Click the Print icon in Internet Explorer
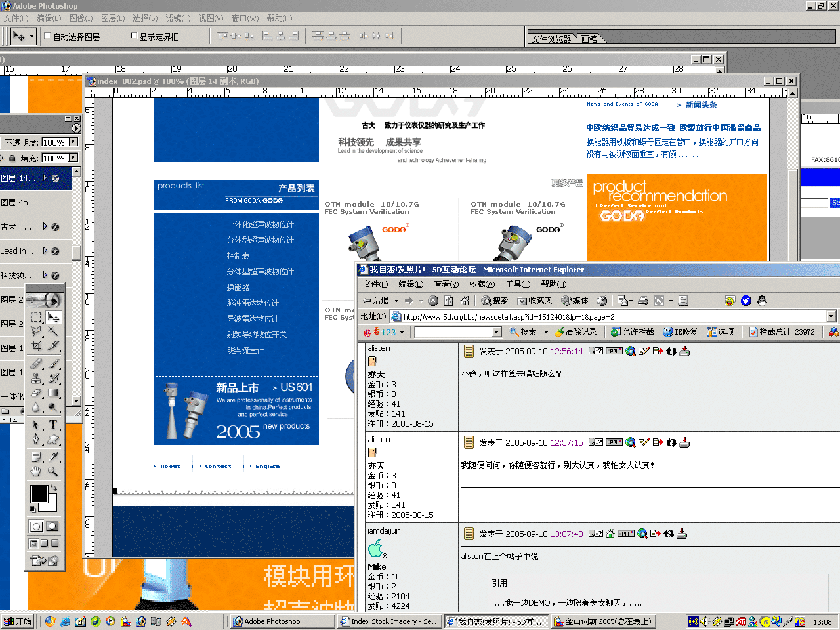 point(643,301)
